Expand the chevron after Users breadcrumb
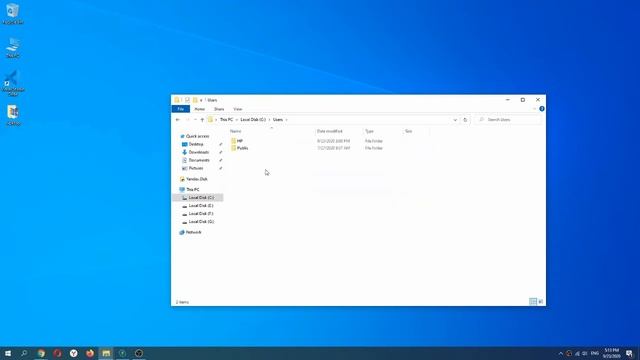The image size is (640, 360). (287, 120)
